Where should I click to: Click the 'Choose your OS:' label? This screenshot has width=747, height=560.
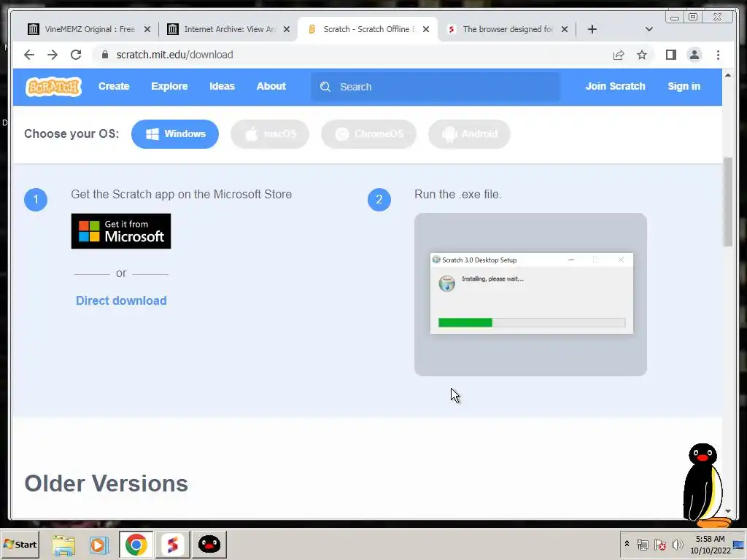click(x=71, y=134)
